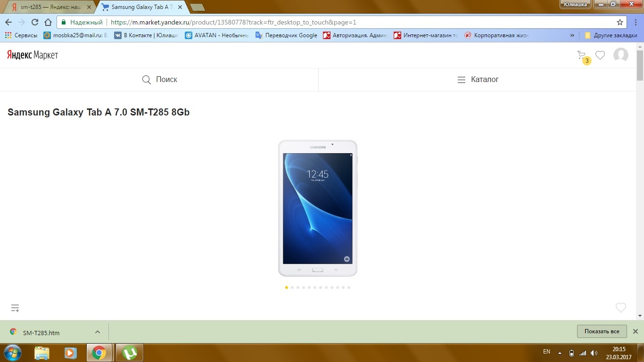The width and height of the screenshot is (644, 362).
Task: Add product to favorites heart icon
Action: point(621,308)
